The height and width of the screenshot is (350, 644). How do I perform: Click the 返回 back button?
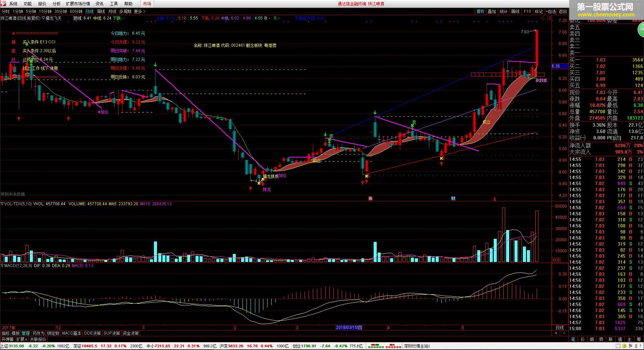tap(562, 11)
